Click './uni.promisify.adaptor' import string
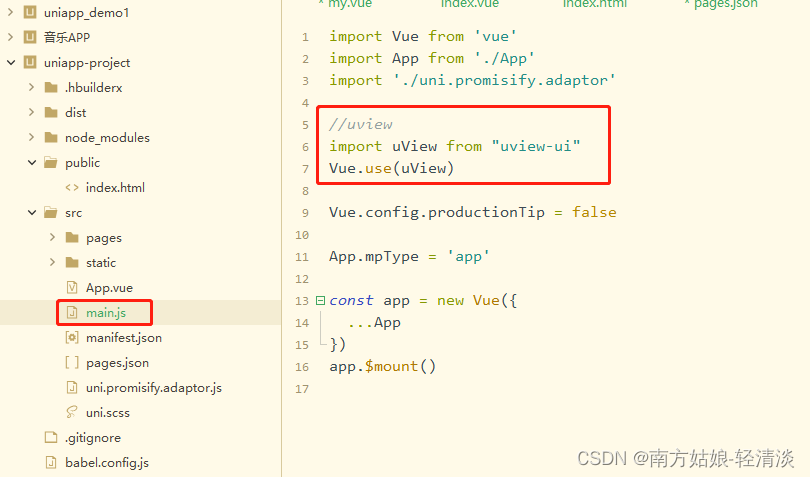Viewport: 810px width, 477px height. click(x=504, y=80)
